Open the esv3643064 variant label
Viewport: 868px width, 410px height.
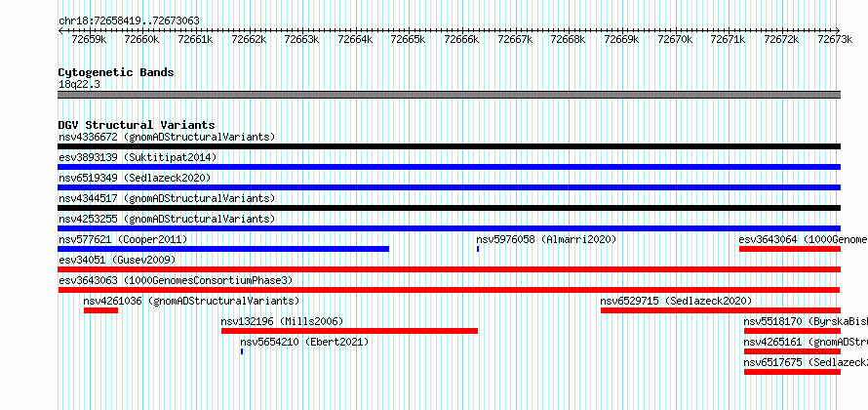coord(804,239)
